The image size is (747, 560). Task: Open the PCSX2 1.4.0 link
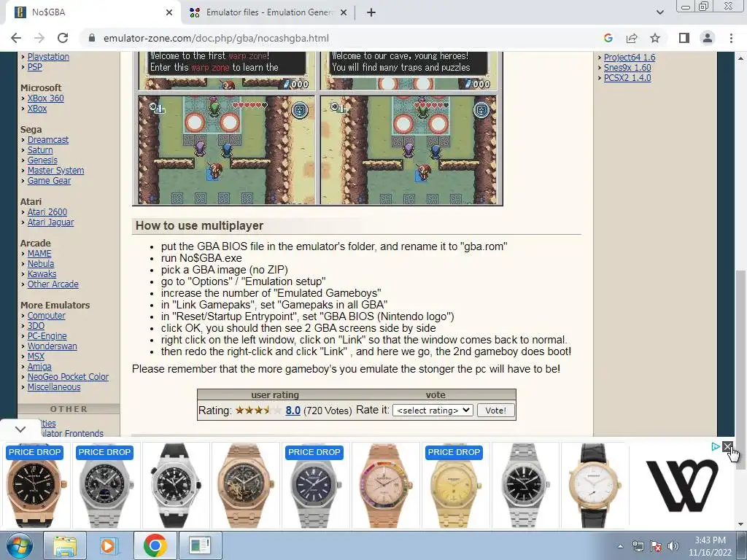coord(627,77)
